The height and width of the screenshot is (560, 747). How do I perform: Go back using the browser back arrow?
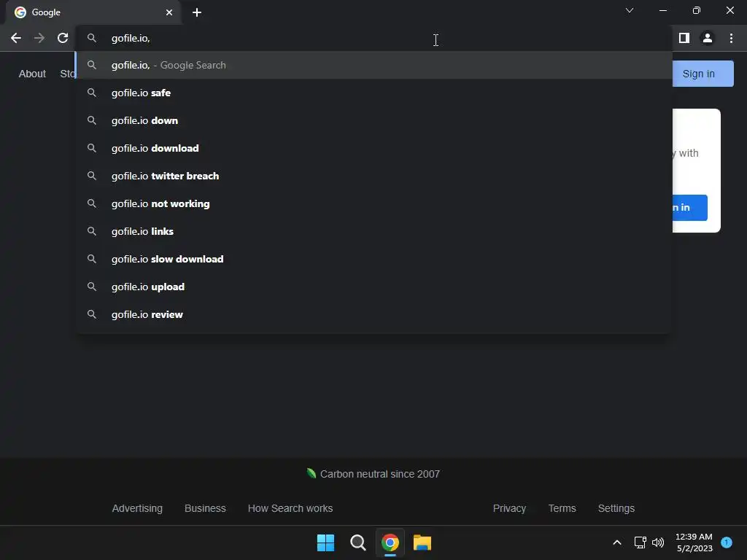tap(16, 38)
